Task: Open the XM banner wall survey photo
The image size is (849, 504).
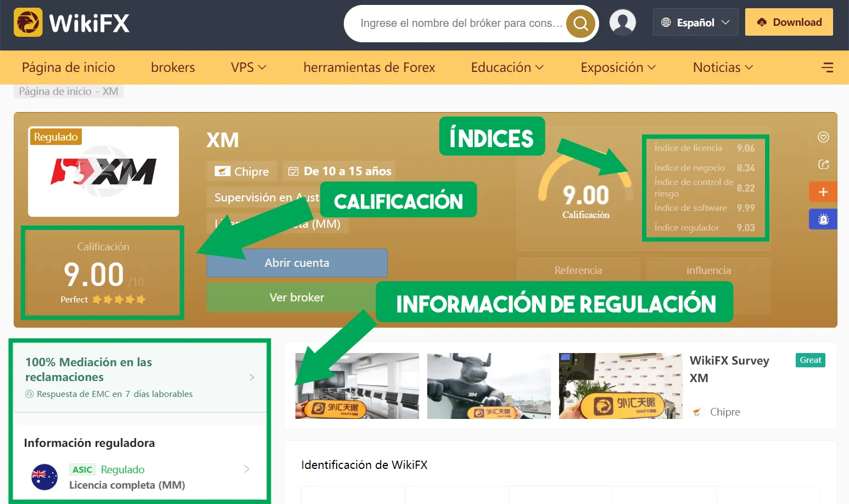Action: [621, 386]
